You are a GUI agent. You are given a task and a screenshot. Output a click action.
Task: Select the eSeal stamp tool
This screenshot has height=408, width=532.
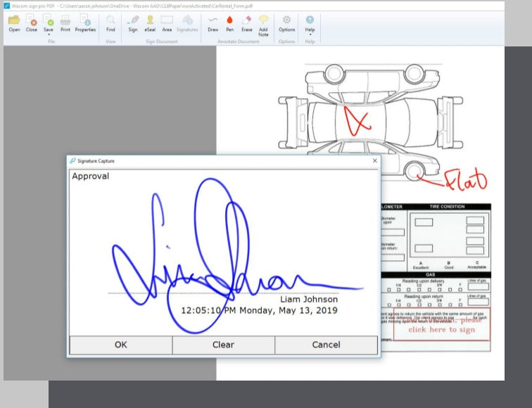150,23
